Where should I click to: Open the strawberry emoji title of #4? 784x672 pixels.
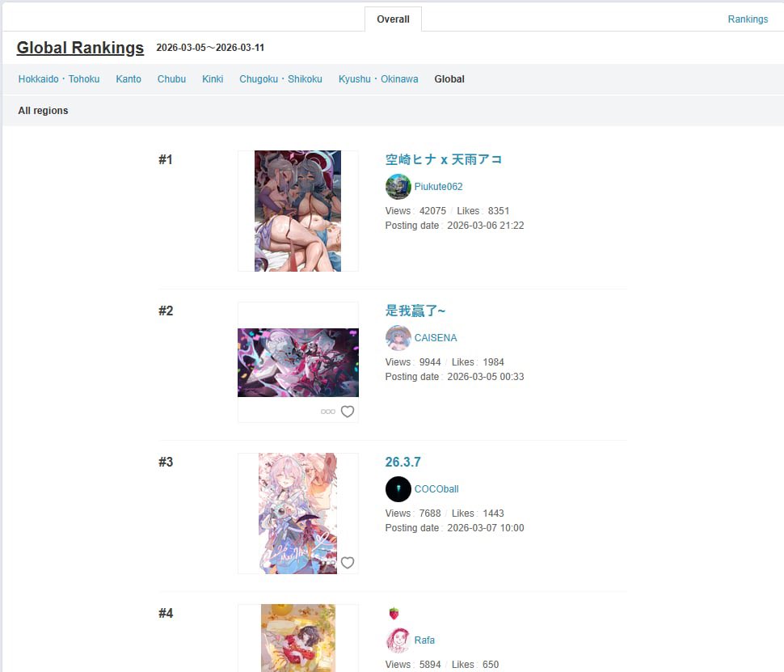point(394,613)
